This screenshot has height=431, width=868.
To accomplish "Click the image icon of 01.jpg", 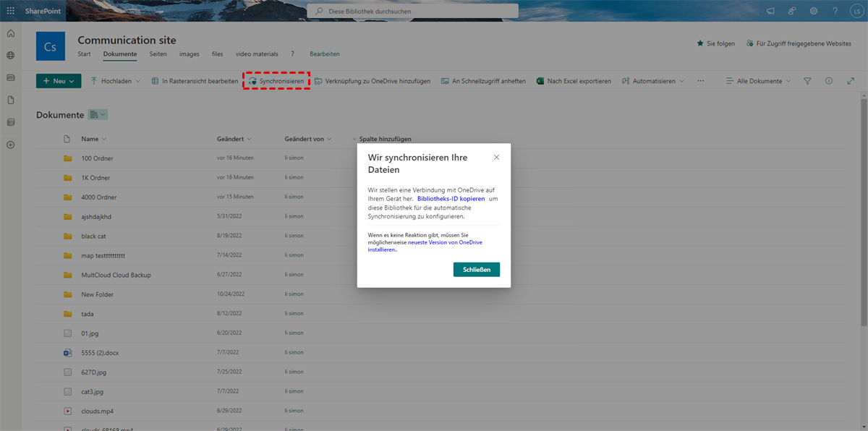I will [67, 333].
